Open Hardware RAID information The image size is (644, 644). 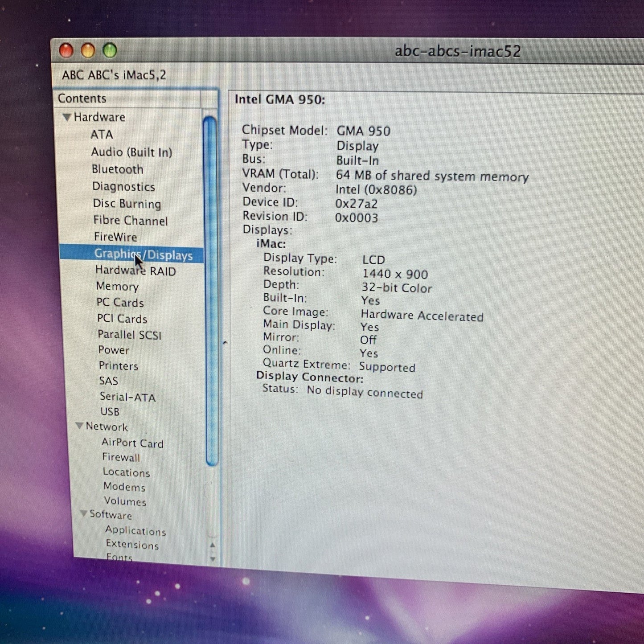coord(135,271)
